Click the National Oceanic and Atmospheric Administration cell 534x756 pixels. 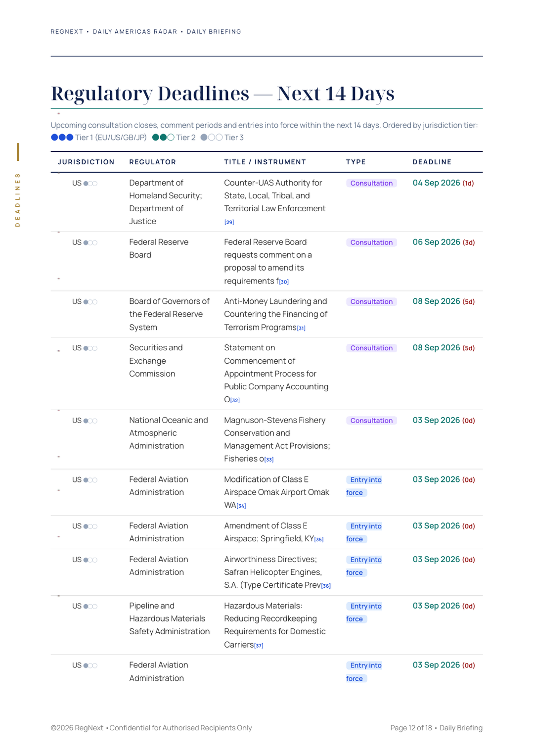tap(169, 433)
